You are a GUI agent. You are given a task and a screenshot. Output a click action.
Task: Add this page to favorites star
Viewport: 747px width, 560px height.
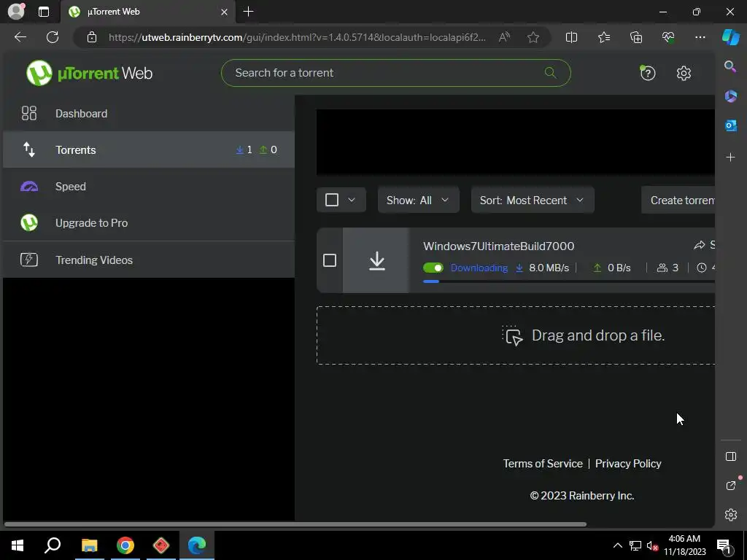click(x=533, y=37)
